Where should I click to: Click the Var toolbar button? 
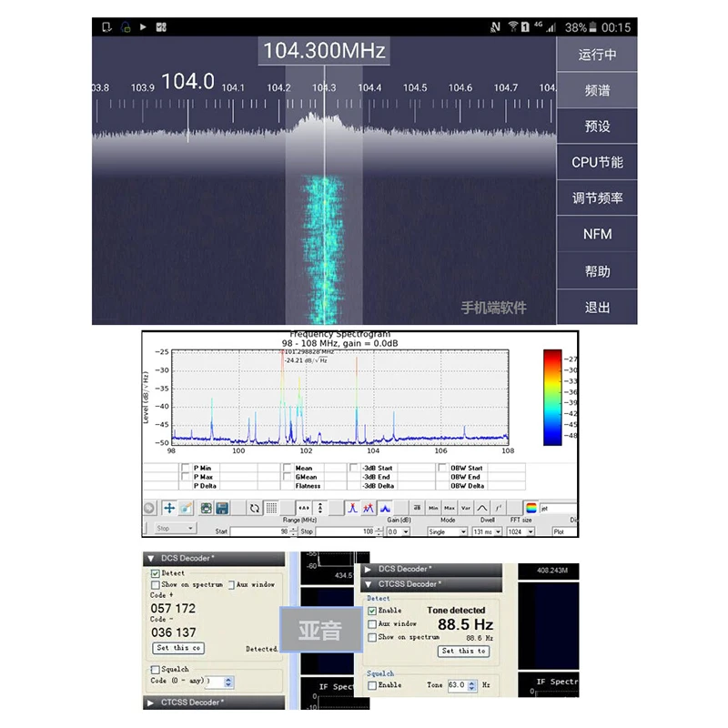[x=466, y=508]
